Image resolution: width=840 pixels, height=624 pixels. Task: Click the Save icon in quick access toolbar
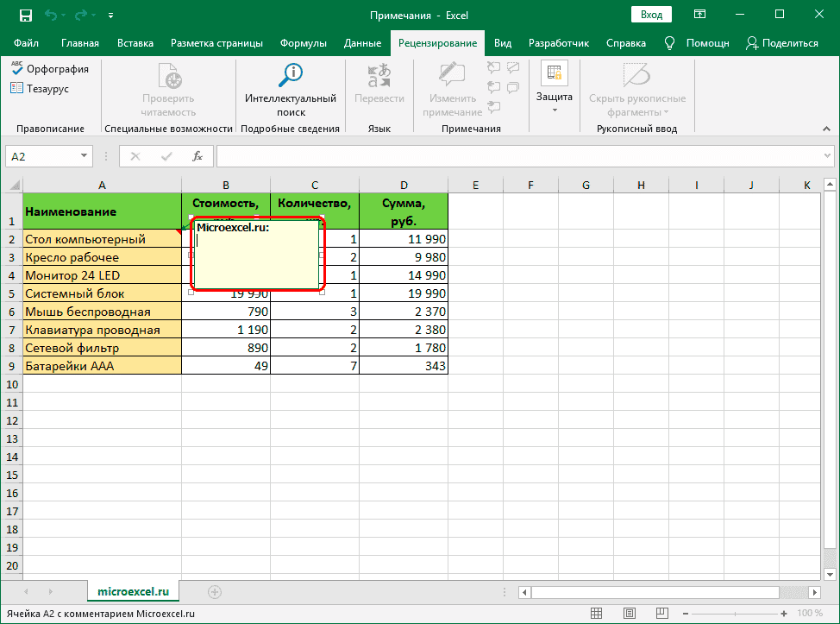25,15
